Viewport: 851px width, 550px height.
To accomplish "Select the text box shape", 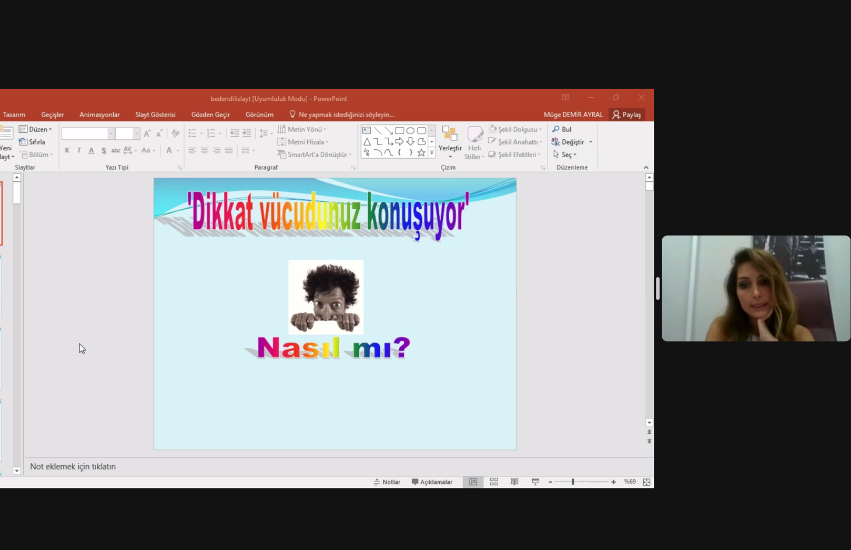I will pyautogui.click(x=366, y=130).
